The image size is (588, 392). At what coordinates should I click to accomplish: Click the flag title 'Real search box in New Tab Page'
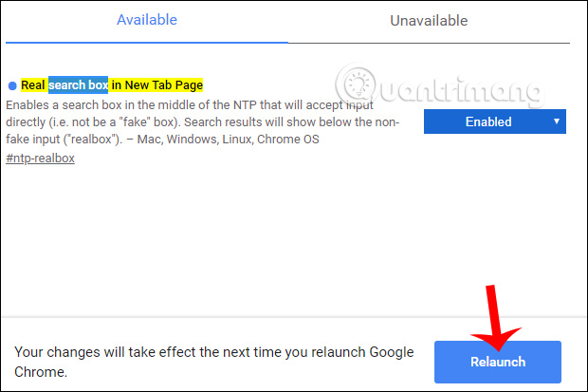click(x=112, y=85)
